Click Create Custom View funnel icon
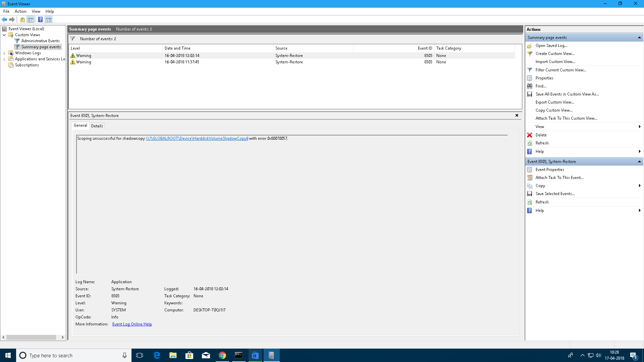644x362 pixels. 530,54
